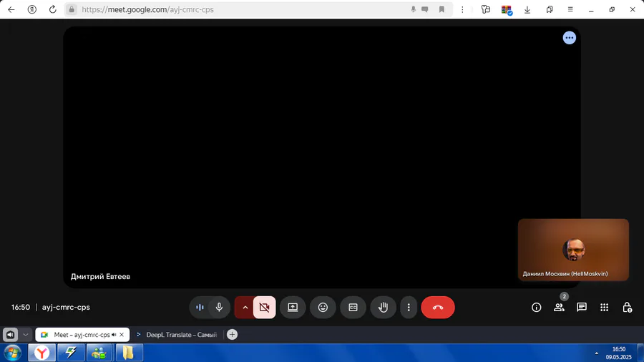644x362 pixels.
Task: Close the Meet tab
Action: 122,335
